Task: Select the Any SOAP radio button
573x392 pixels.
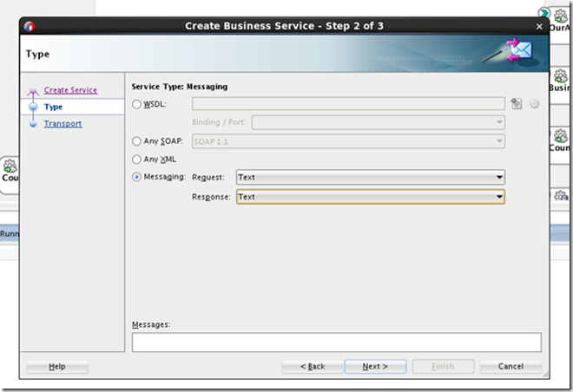Action: (136, 141)
